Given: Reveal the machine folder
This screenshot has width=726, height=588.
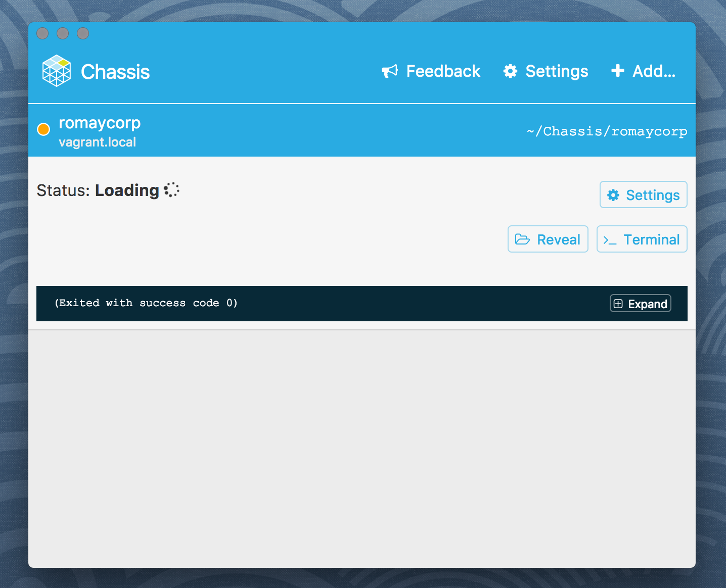Looking at the screenshot, I should click(548, 239).
